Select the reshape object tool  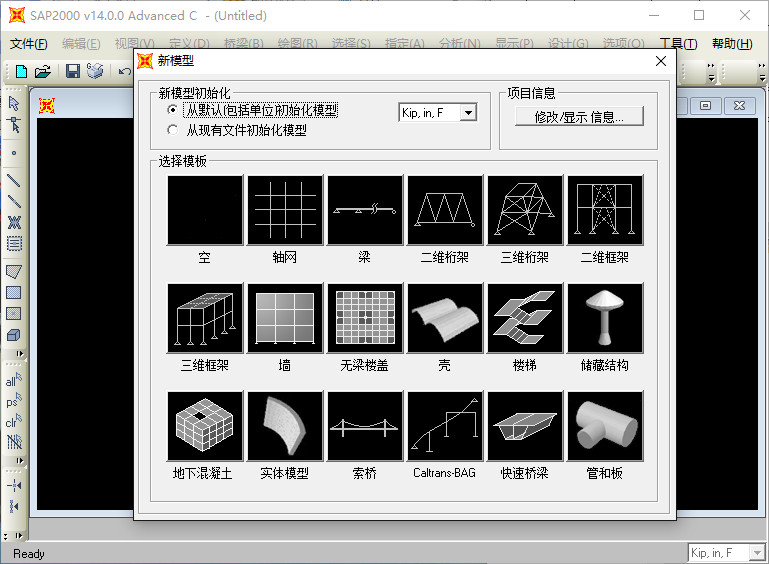[x=14, y=125]
